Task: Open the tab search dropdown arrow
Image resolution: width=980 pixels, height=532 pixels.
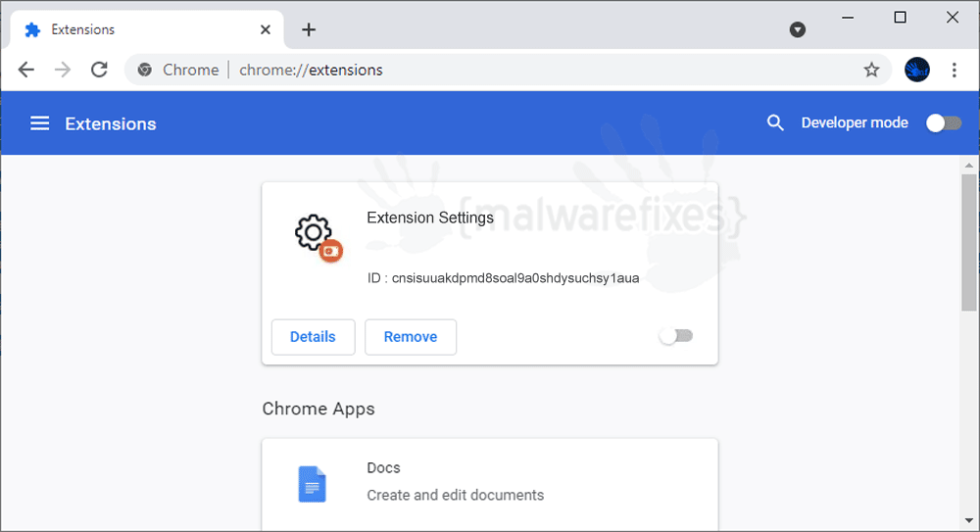Action: pos(797,29)
